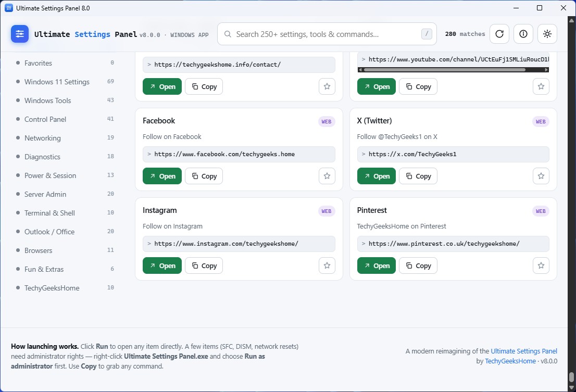Select Outlook / Office category

pos(65,231)
